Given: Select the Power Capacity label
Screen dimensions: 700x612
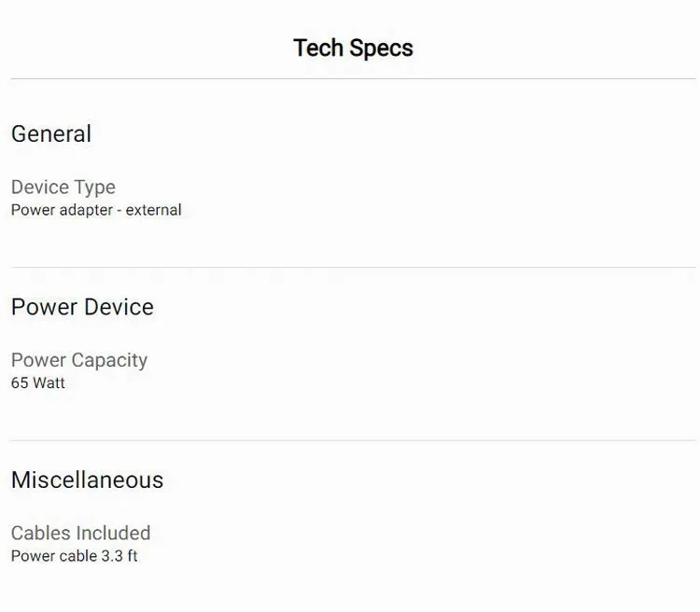Looking at the screenshot, I should 79,360.
